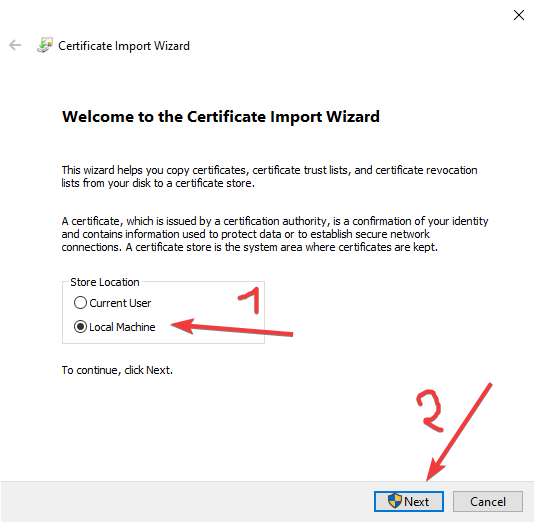Screen dimensions: 535x523
Task: Close the wizard with the X button
Action: (x=519, y=15)
